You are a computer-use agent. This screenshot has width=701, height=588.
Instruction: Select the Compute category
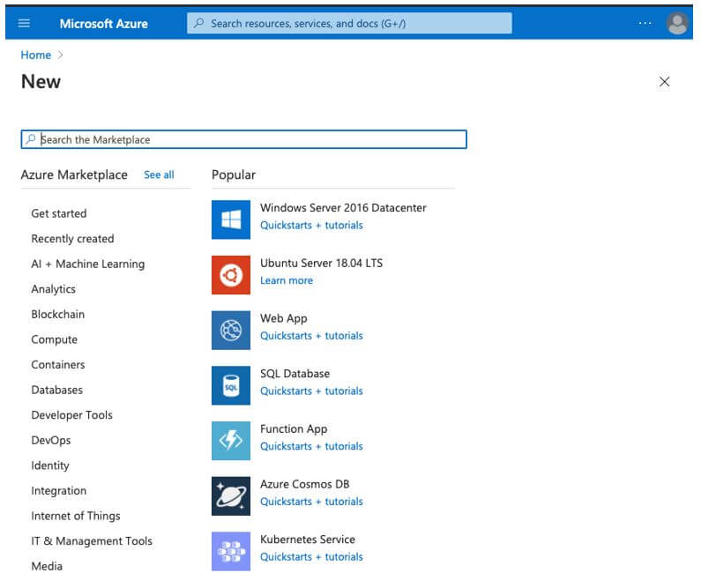coord(54,339)
